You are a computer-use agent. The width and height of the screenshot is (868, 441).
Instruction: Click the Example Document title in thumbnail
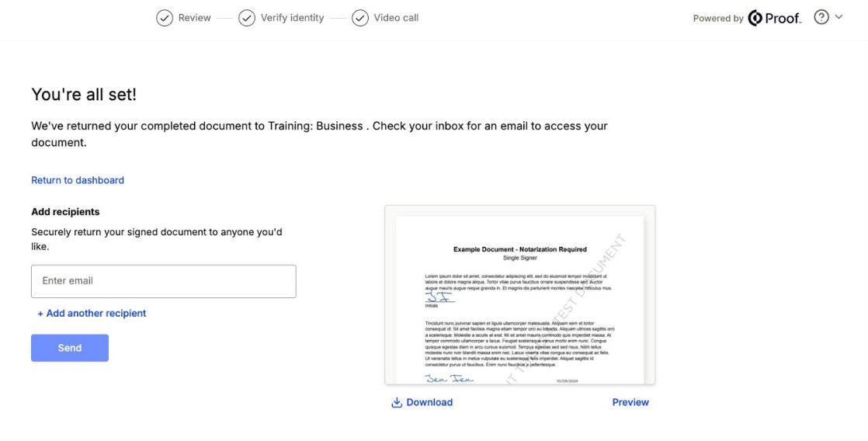[x=519, y=249]
